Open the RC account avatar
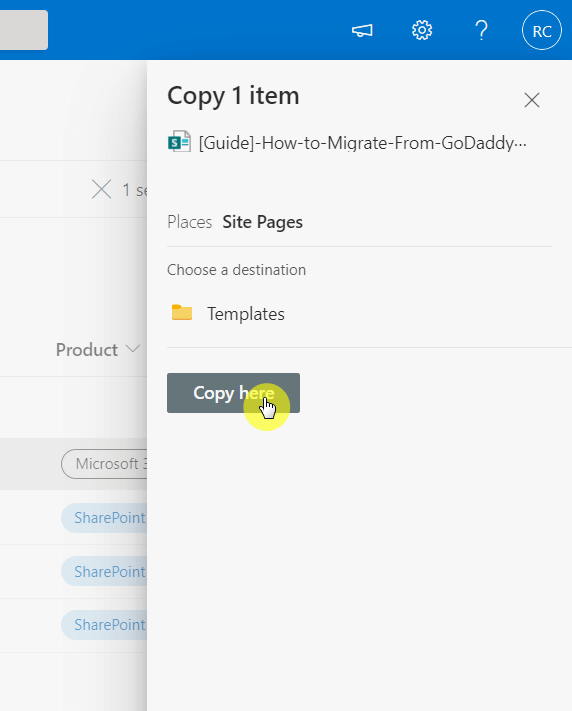The image size is (572, 711). point(542,30)
